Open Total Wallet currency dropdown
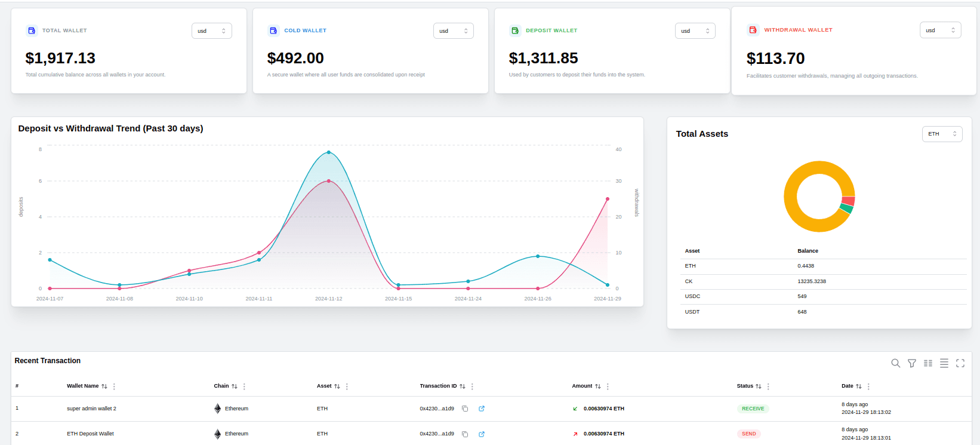980x445 pixels. pos(211,31)
